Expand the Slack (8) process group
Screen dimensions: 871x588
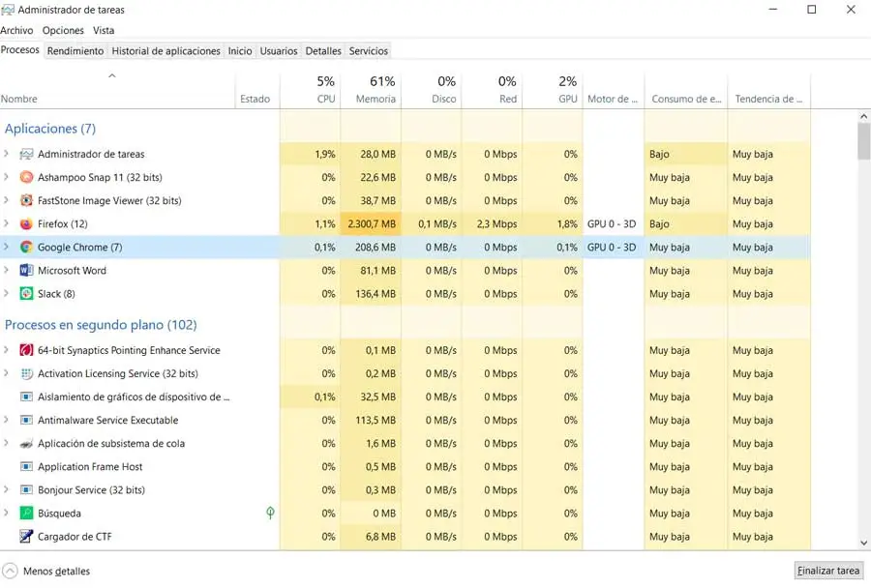[x=7, y=294]
